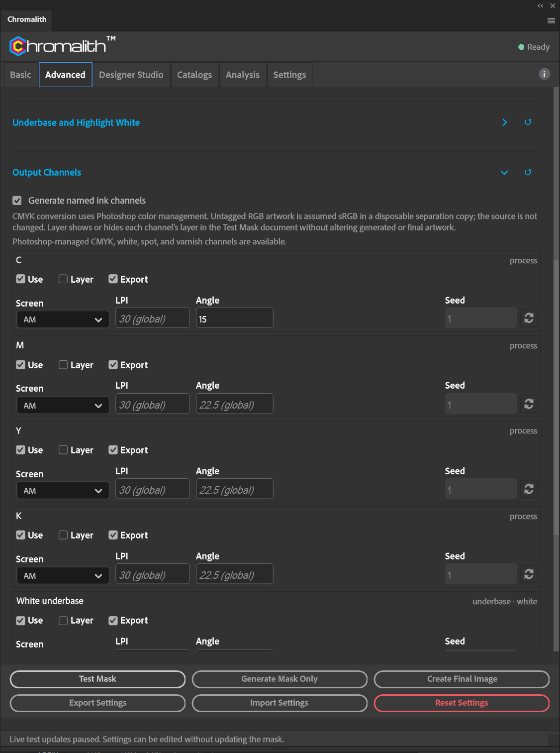Reset Underbase and Highlight White section
This screenshot has width=560, height=753.
[528, 122]
